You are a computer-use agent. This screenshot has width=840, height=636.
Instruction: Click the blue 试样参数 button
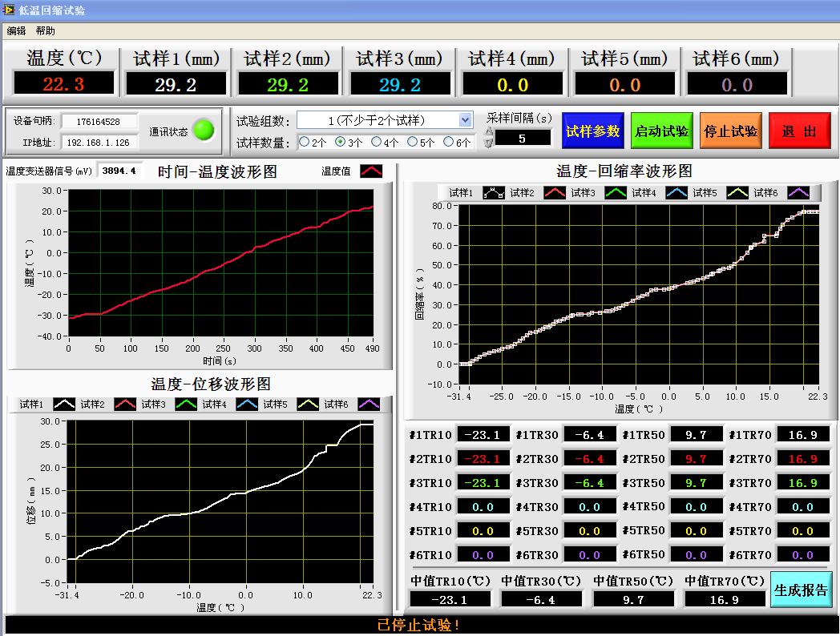[592, 131]
